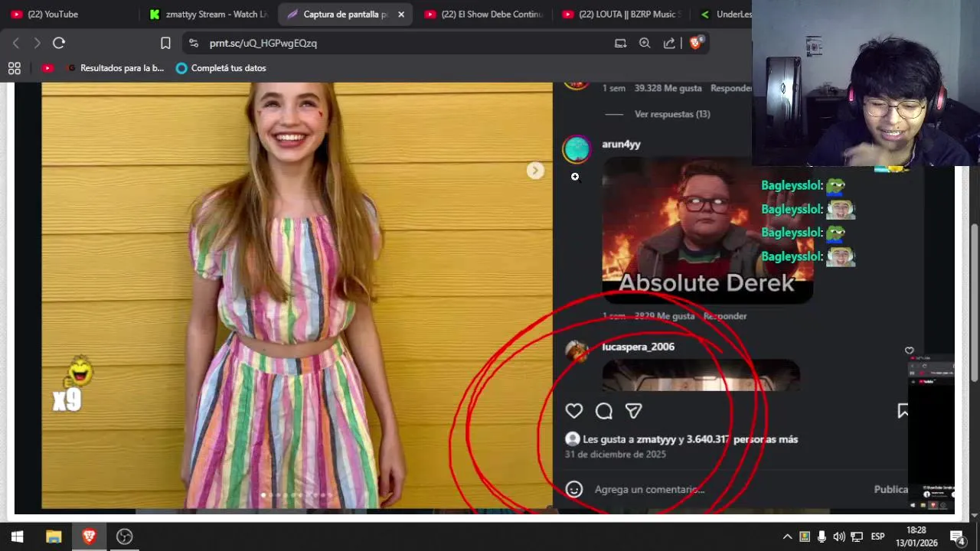Image resolution: width=980 pixels, height=551 pixels.
Task: Click the Publicar button
Action: (x=891, y=489)
